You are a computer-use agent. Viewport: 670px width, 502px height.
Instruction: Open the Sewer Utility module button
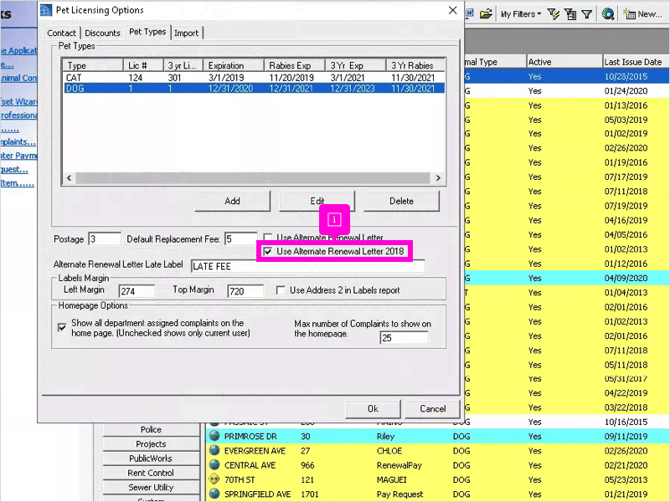click(151, 487)
